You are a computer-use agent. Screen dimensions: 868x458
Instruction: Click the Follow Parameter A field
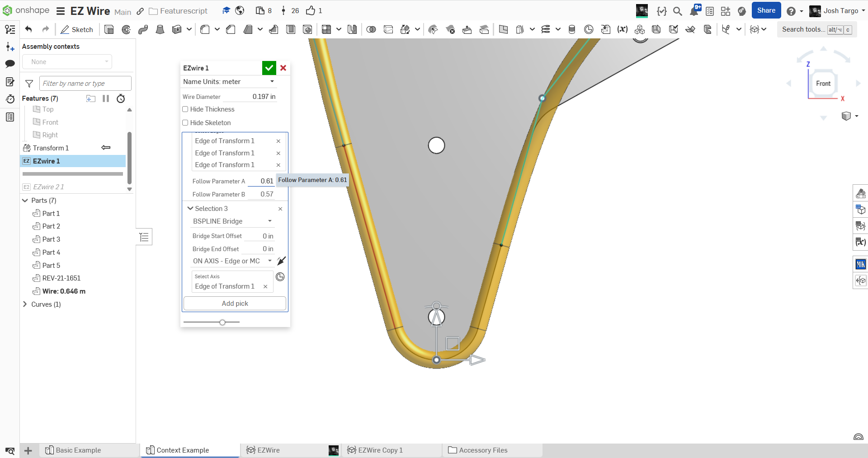tap(261, 181)
